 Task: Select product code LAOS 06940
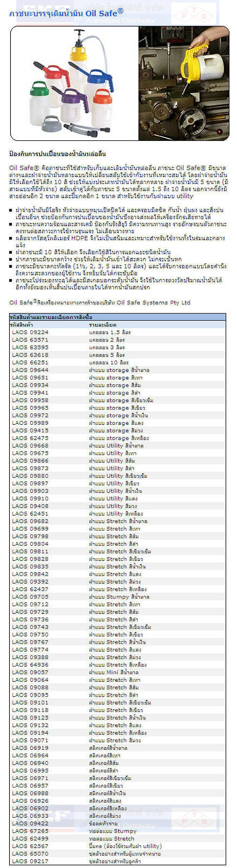(30, 763)
